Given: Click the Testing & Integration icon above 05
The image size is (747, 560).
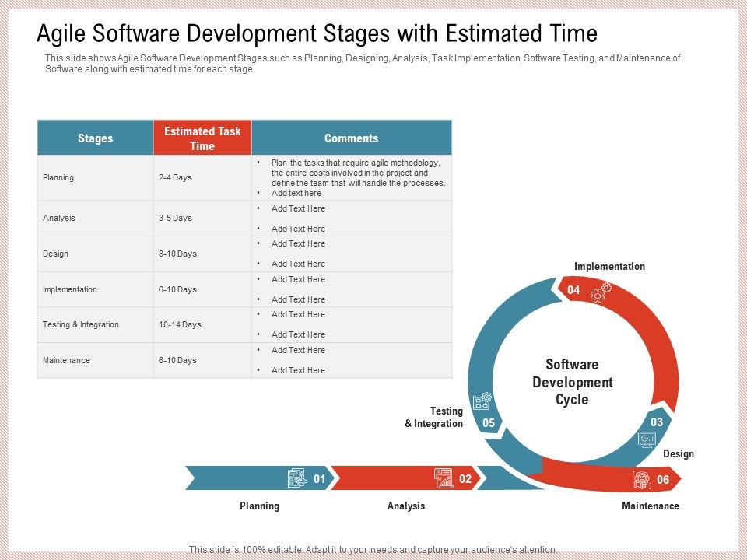Looking at the screenshot, I should 482,401.
